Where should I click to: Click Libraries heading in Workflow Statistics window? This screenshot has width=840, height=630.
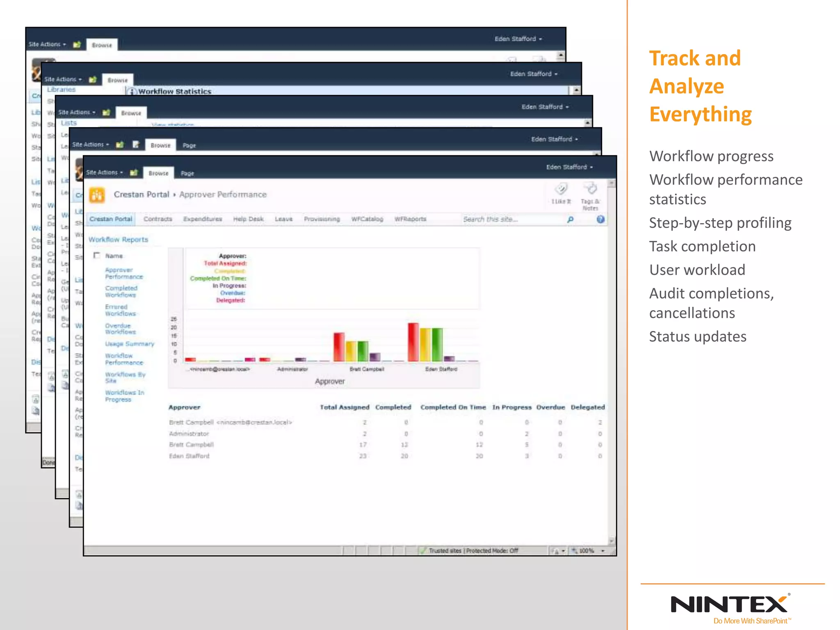tap(61, 89)
